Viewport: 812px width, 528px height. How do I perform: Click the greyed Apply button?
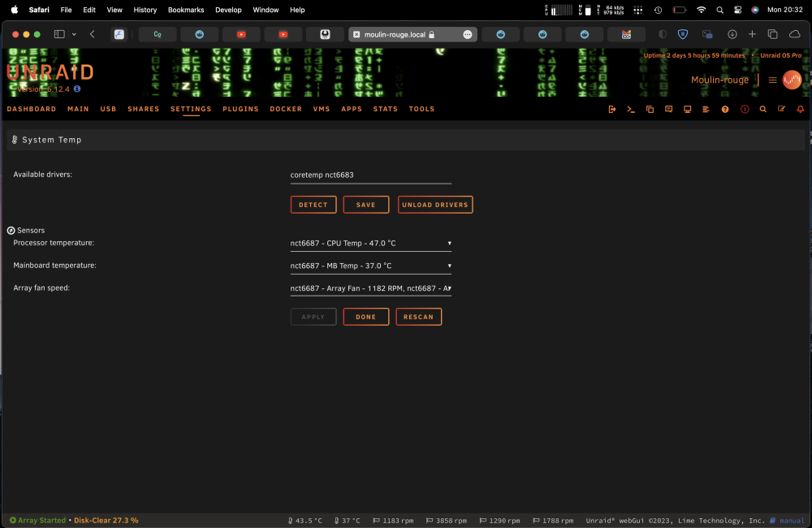[x=313, y=317]
